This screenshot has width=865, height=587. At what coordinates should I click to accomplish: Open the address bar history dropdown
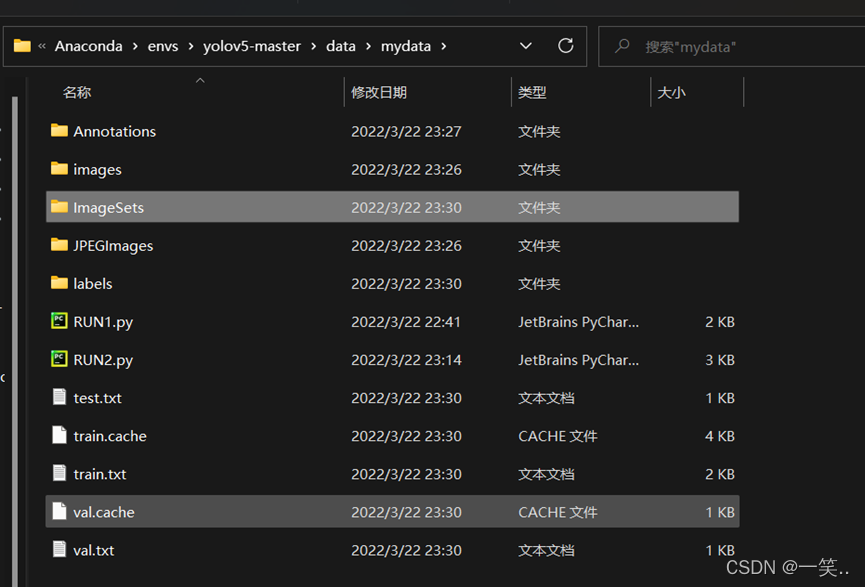point(526,46)
